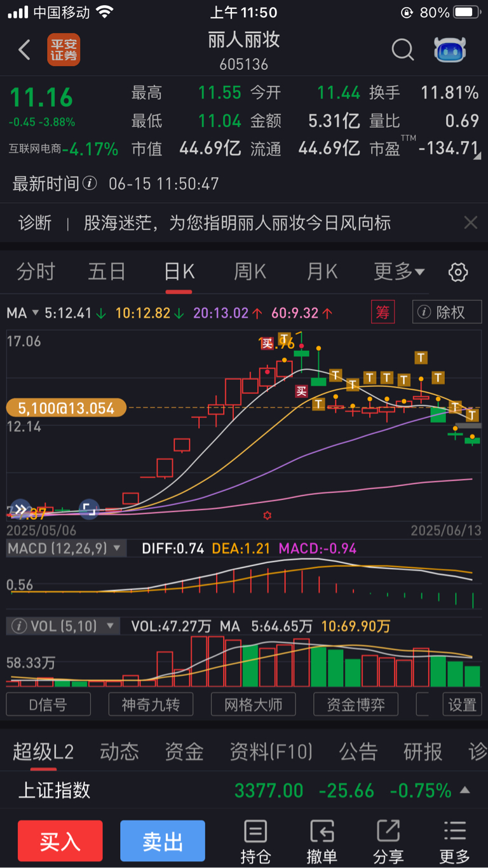Enable the 网格大师 indicator

click(x=253, y=704)
